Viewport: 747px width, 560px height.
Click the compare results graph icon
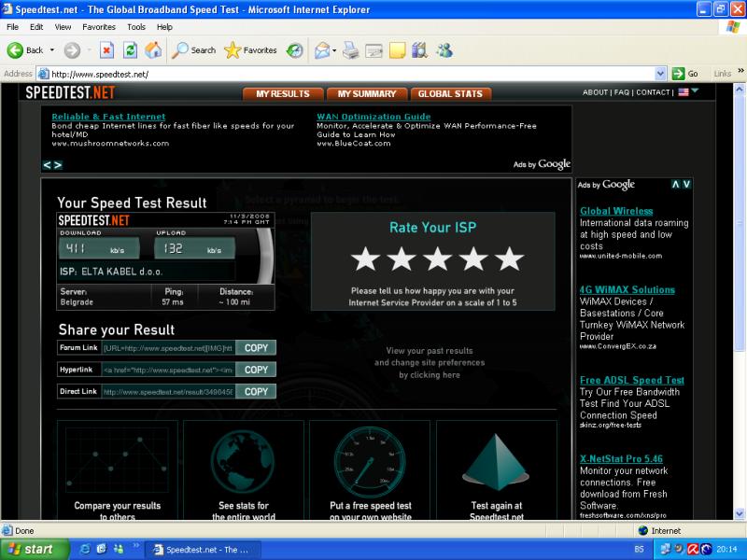117,460
